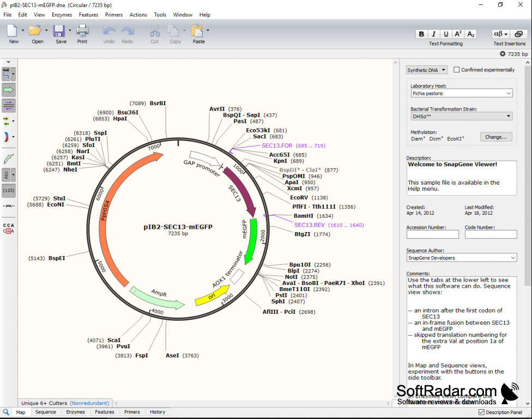Click the New file icon
This screenshot has width=532, height=419.
pyautogui.click(x=12, y=31)
